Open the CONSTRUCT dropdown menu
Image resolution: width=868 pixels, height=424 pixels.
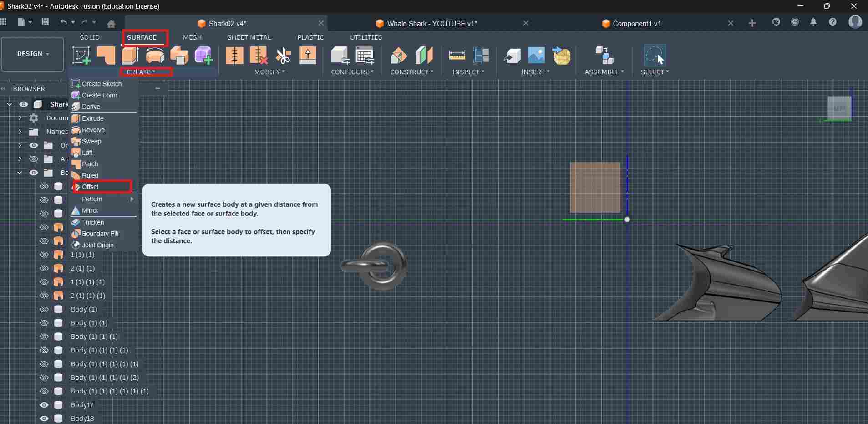[411, 72]
